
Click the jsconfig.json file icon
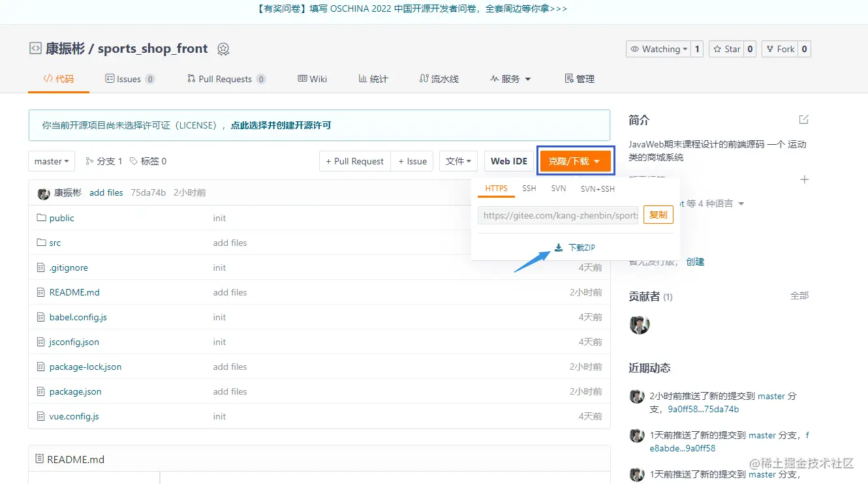(x=42, y=342)
